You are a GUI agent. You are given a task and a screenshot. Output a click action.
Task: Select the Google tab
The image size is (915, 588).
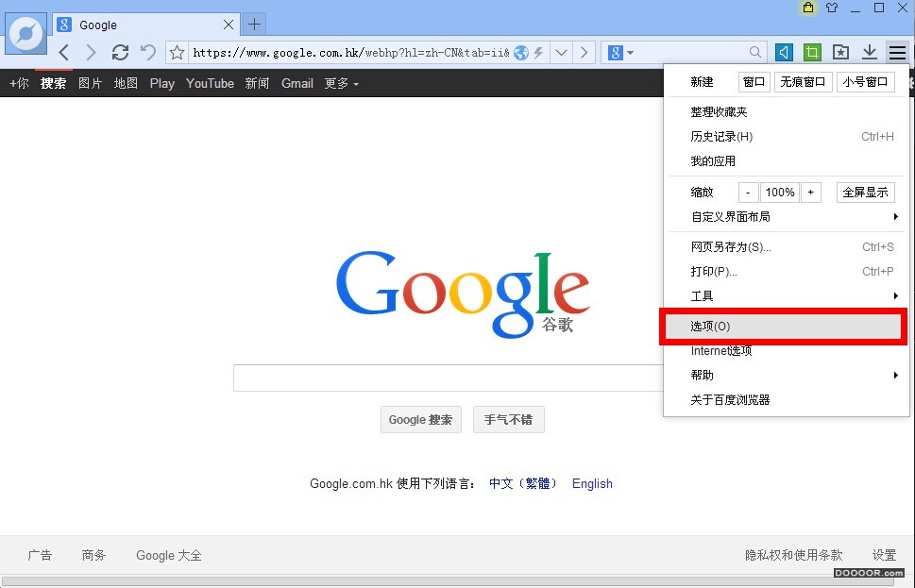[145, 25]
